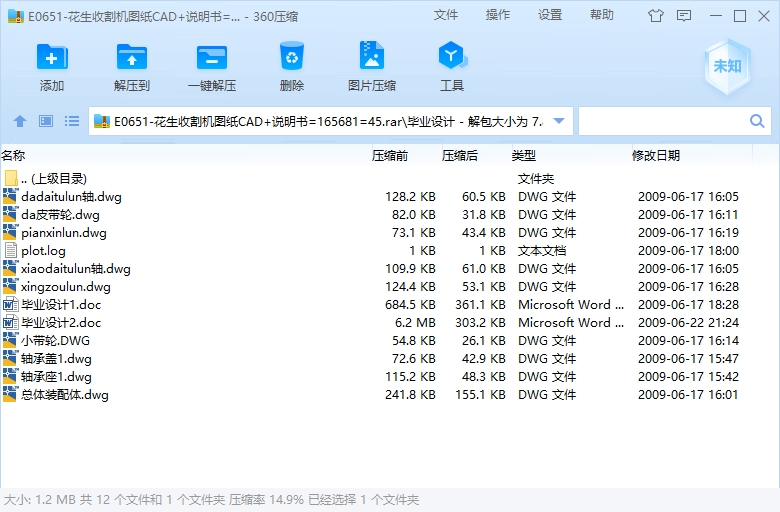Click the 毕业设计1.doc Word icon
Image resolution: width=780 pixels, height=512 pixels.
click(x=10, y=304)
